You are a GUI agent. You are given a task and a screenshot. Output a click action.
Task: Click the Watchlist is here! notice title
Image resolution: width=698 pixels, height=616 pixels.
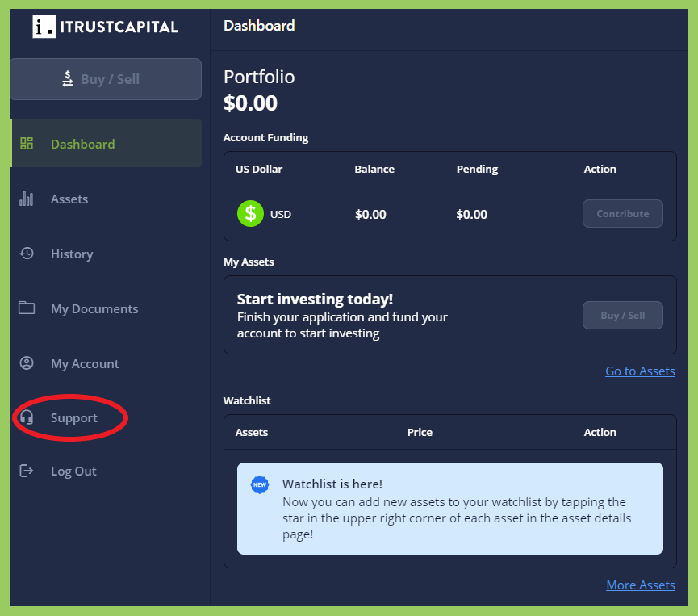[x=332, y=484]
